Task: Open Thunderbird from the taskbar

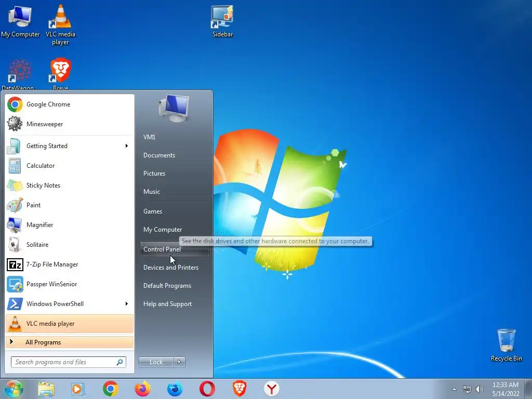Action: 175,389
